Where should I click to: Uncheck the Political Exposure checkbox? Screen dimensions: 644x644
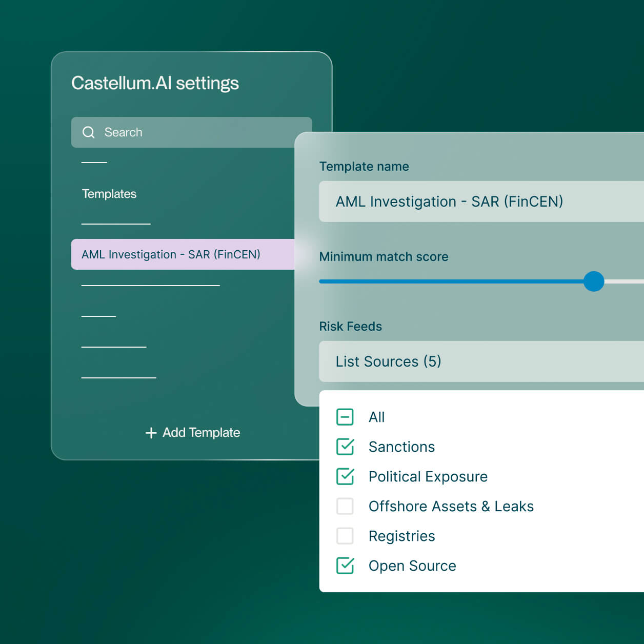click(x=345, y=476)
